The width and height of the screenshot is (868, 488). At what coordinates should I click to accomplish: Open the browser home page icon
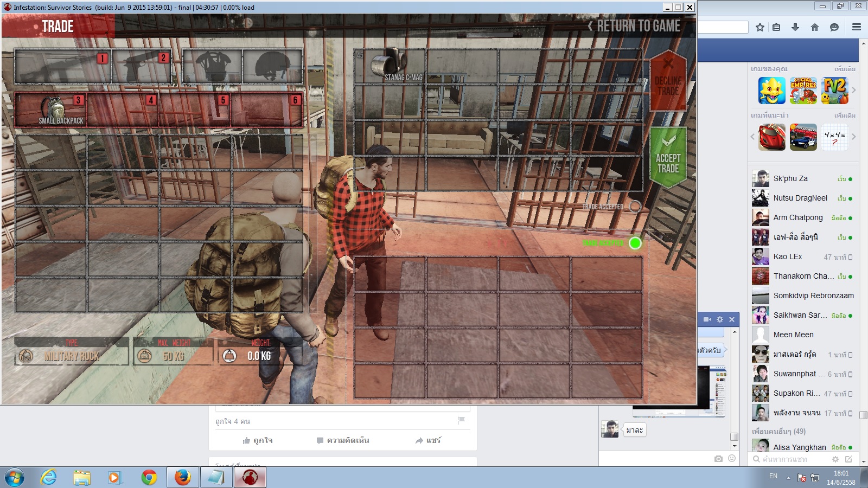click(x=814, y=27)
